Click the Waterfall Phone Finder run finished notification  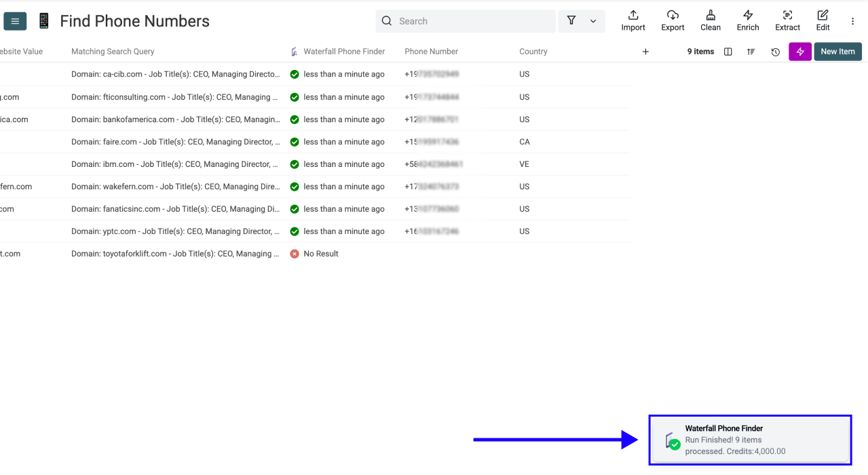[x=749, y=440]
